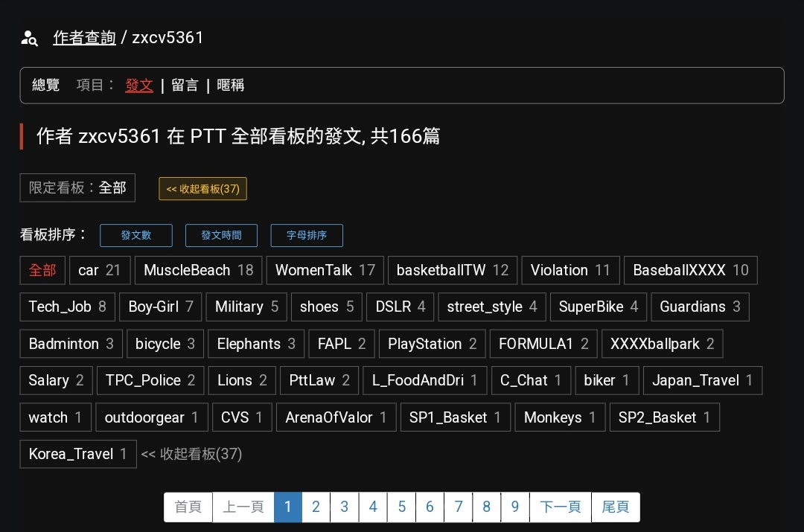The image size is (804, 532).
Task: Sort boards by 字母排序
Action: [x=307, y=235]
